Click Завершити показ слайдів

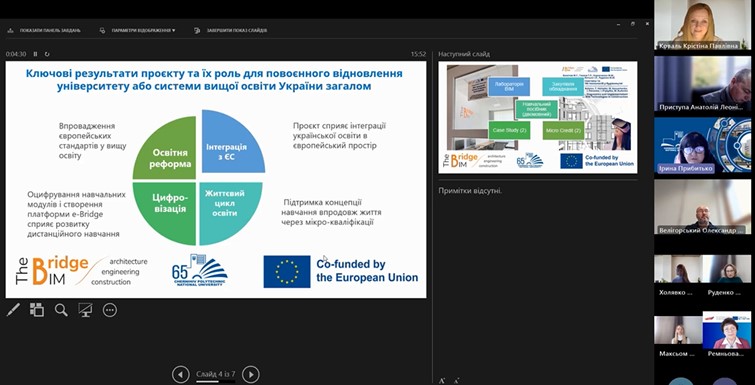pyautogui.click(x=230, y=30)
